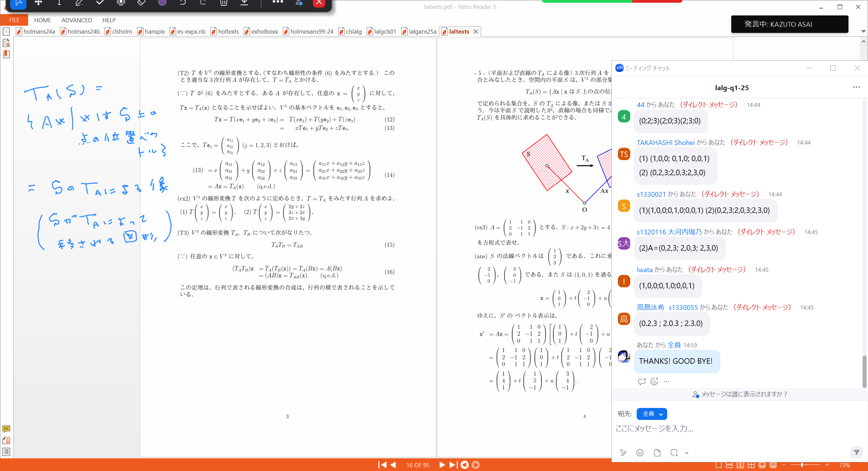Open the HOME ribbon tab
Image resolution: width=868 pixels, height=471 pixels.
pos(42,20)
